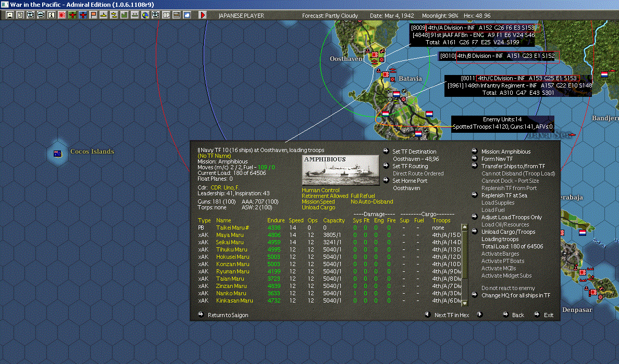The width and height of the screenshot is (619, 364).
Task: Select ship Tihuku Maru in list
Action: (231, 249)
